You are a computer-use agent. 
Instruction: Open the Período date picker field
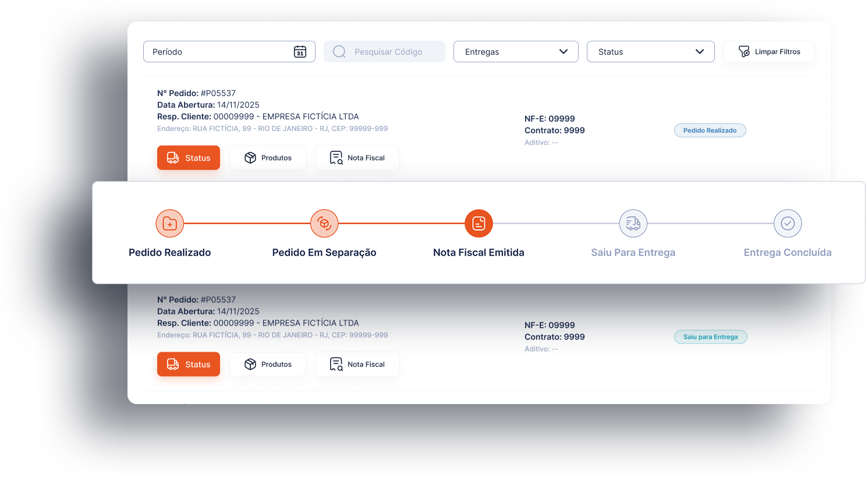tap(221, 52)
